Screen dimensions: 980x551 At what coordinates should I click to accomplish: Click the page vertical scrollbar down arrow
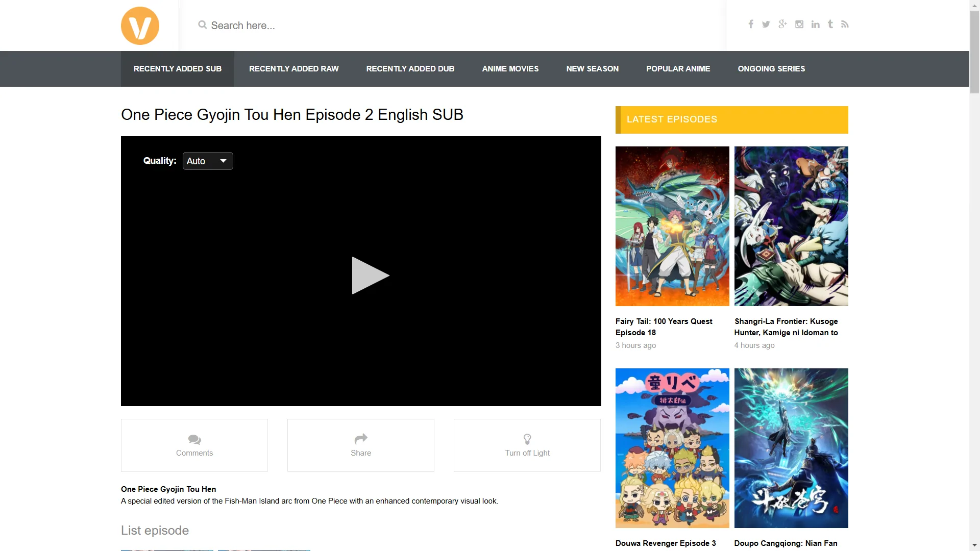(x=974, y=545)
